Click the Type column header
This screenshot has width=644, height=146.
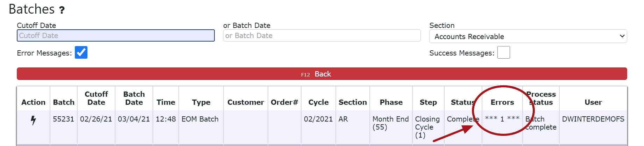[x=201, y=102]
